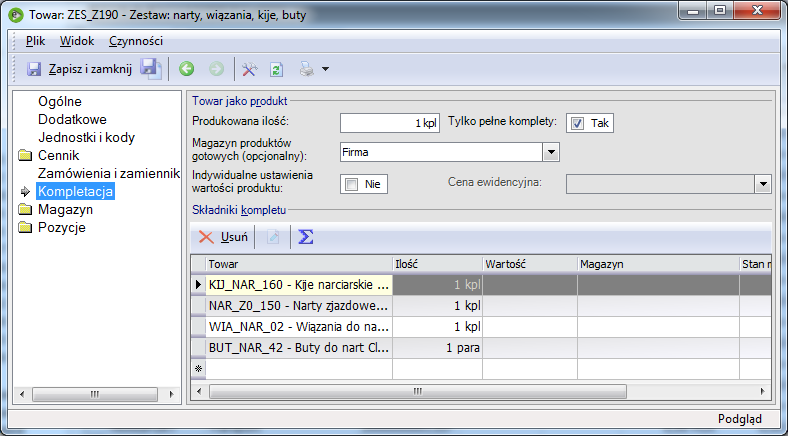Screen dimensions: 788x436
Task: Select Magazyn tree item
Action: click(x=65, y=209)
